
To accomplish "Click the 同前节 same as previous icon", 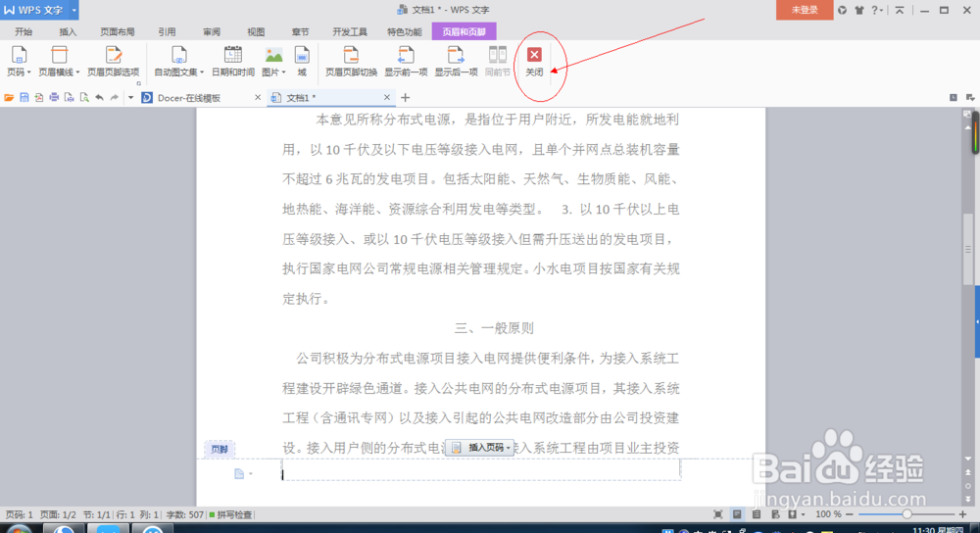I will click(x=498, y=55).
